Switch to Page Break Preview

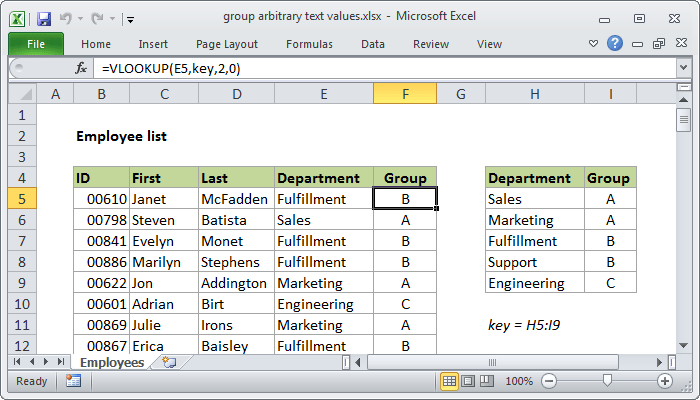486,381
